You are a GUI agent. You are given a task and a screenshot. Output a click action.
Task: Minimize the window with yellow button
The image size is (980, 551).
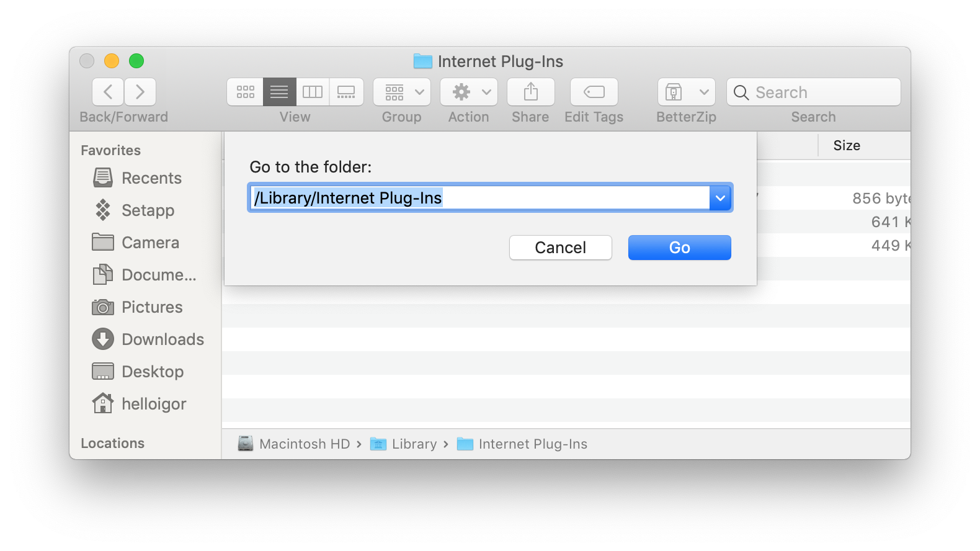tap(112, 61)
